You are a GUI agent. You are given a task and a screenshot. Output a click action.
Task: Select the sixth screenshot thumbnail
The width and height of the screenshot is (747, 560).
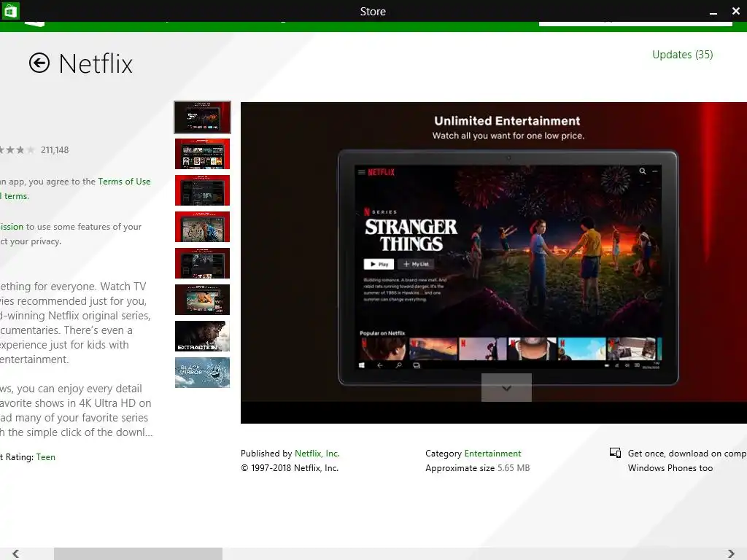coord(203,300)
